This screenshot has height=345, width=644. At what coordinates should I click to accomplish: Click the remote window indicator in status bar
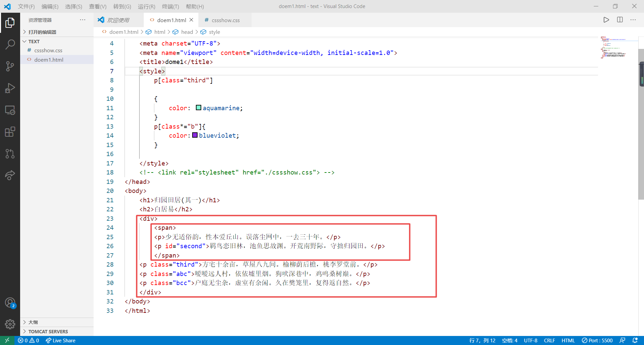click(x=7, y=340)
